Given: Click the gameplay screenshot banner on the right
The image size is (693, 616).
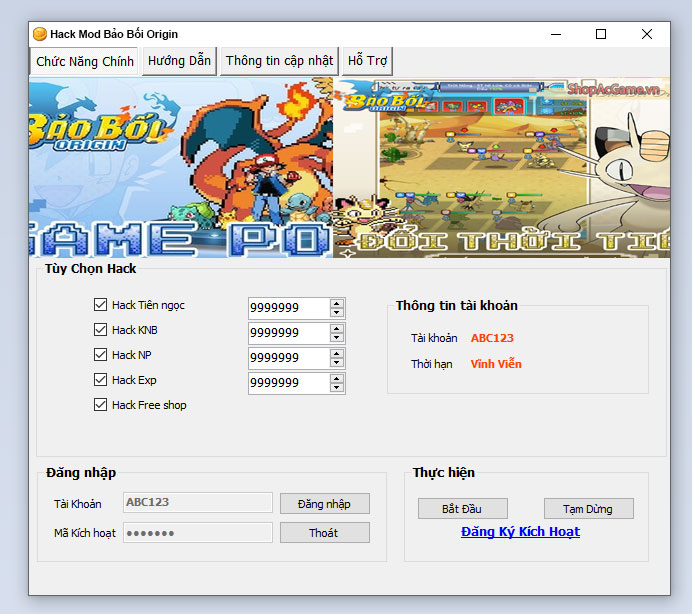Looking at the screenshot, I should (x=502, y=168).
